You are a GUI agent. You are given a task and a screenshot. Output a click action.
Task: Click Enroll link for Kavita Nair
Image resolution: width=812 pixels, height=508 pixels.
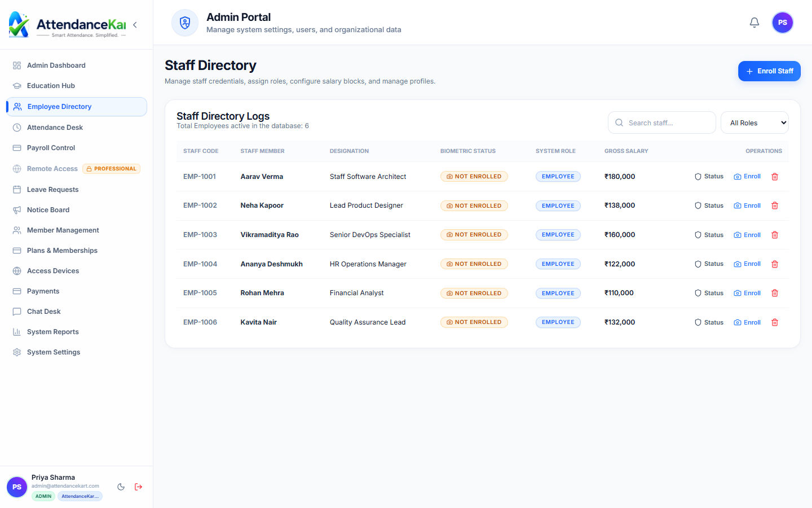[x=747, y=322]
